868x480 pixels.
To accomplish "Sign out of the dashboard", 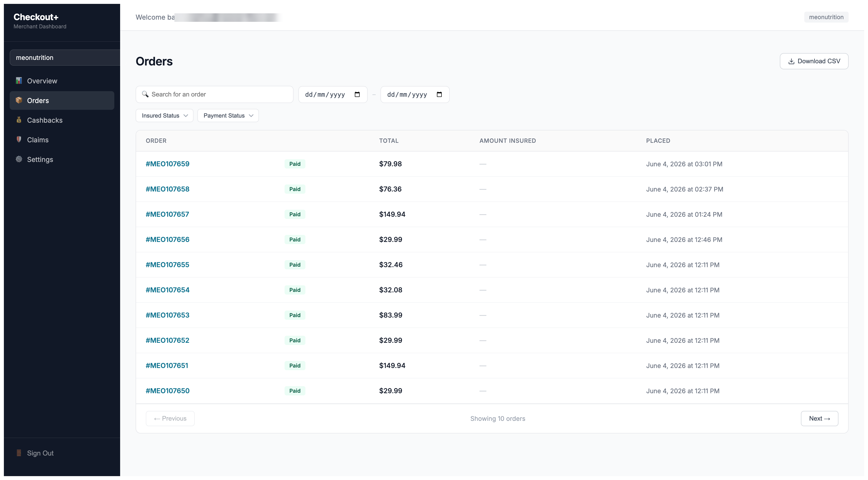I will tap(62, 453).
